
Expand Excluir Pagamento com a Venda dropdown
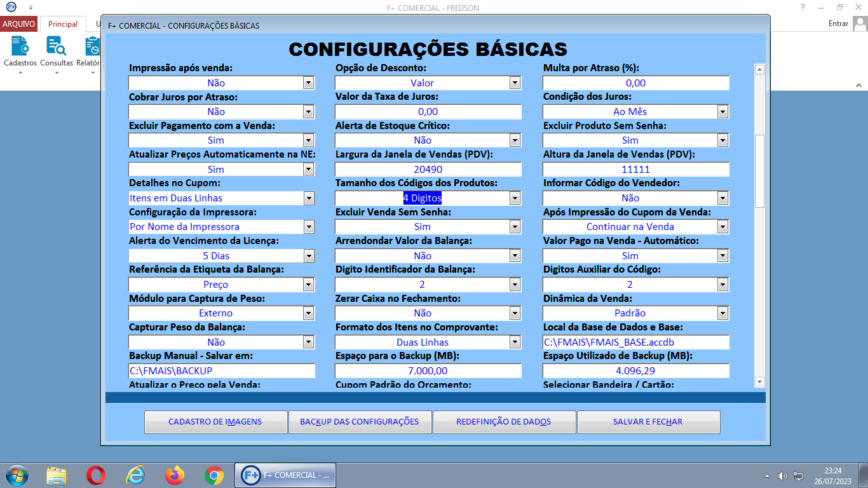[308, 140]
